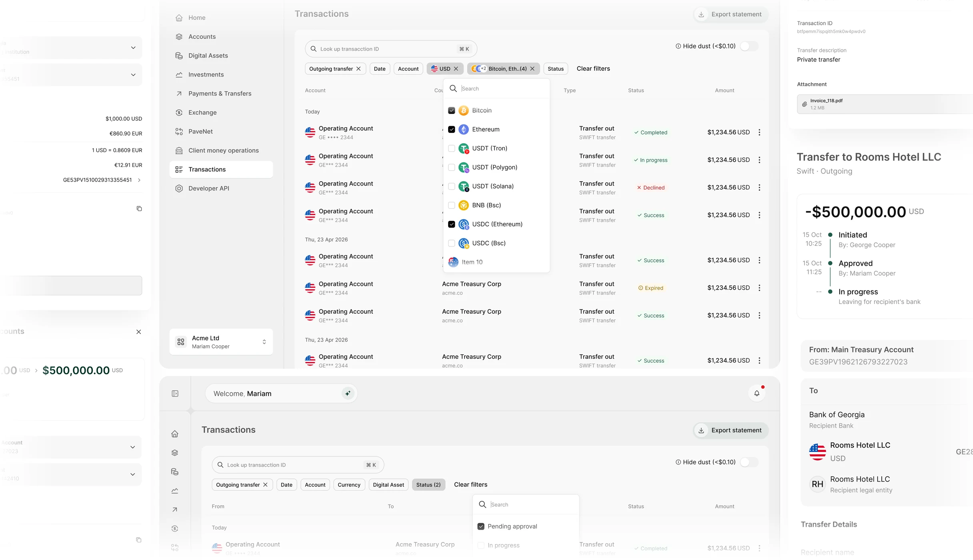Expand the Acme Ltd workspace switcher
This screenshot has width=973, height=560.
point(221,342)
